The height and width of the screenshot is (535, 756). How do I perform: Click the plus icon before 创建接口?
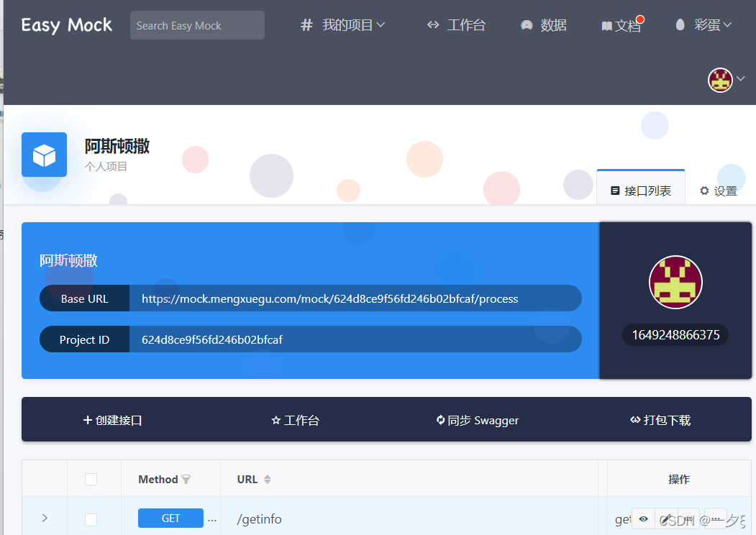(x=88, y=420)
